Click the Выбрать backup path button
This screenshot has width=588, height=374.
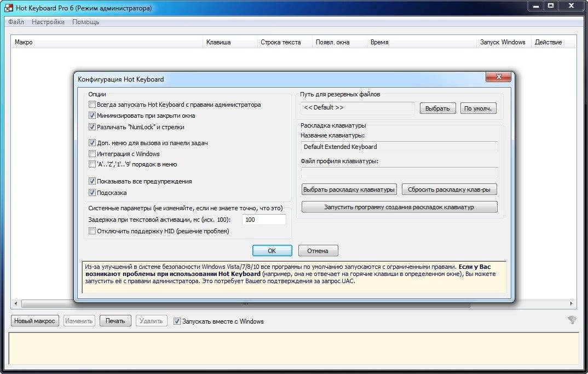[437, 108]
